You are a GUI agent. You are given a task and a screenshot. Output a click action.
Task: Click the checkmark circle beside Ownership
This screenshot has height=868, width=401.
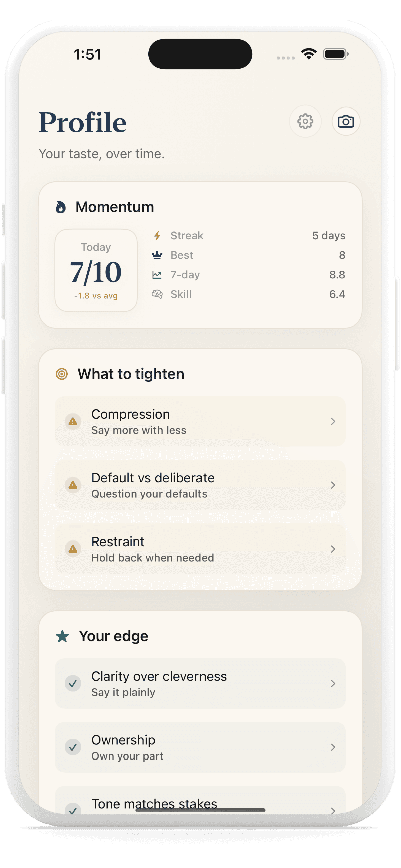(x=73, y=747)
